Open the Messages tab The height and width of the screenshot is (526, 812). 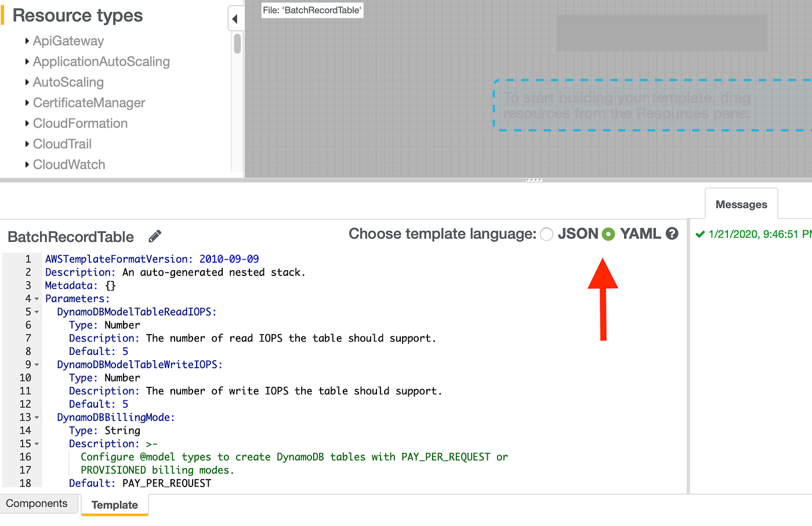[x=741, y=204]
